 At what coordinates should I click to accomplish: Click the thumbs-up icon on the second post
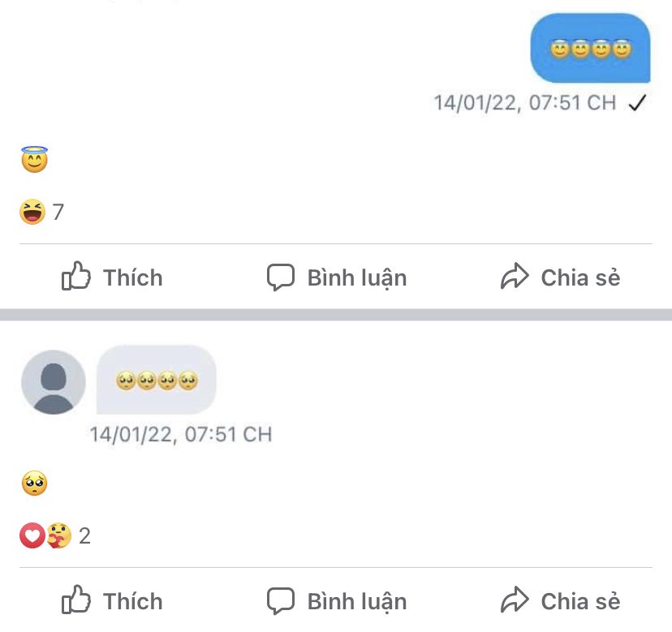[x=76, y=600]
